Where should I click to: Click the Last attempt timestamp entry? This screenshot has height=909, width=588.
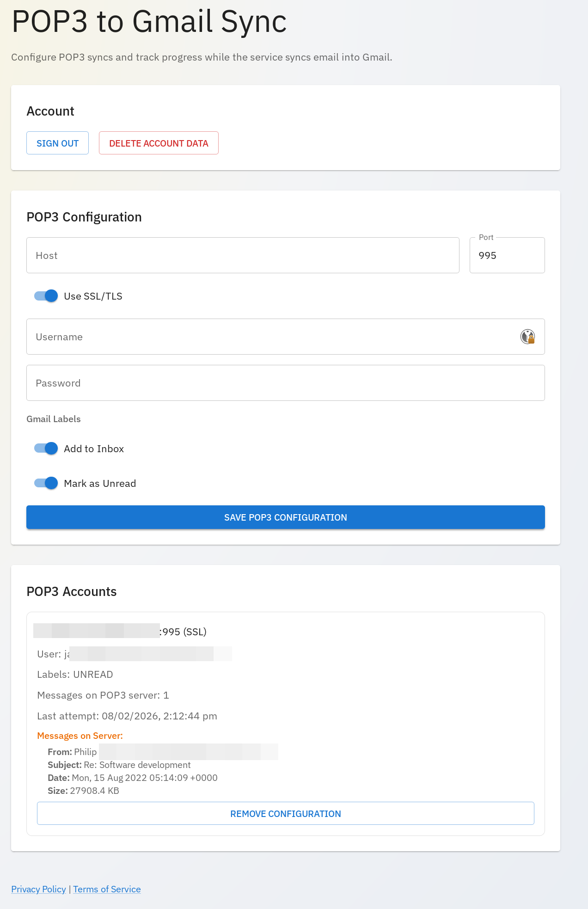pyautogui.click(x=127, y=716)
